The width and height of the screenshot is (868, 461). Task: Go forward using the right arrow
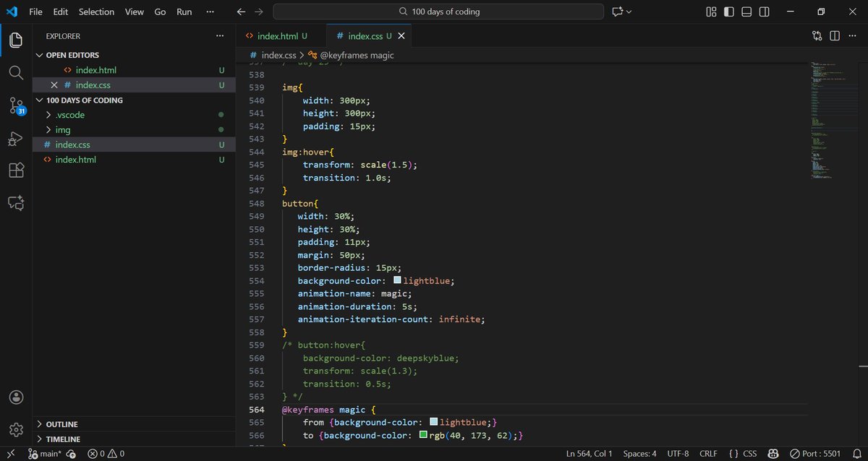(x=259, y=12)
